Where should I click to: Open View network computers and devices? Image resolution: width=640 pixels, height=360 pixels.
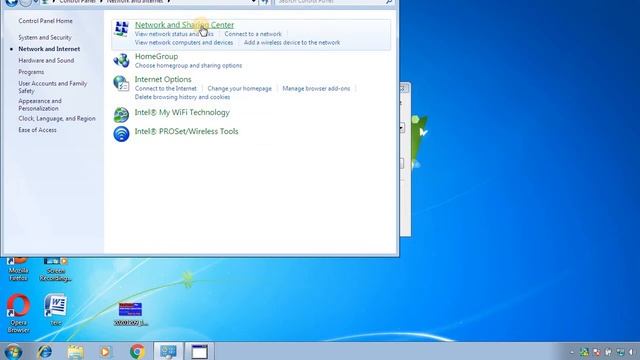tap(184, 42)
